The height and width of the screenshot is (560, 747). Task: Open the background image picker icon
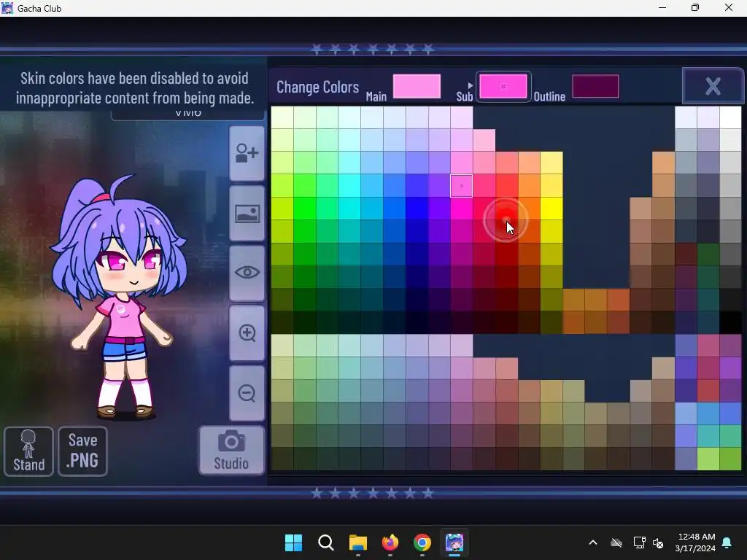(x=247, y=214)
